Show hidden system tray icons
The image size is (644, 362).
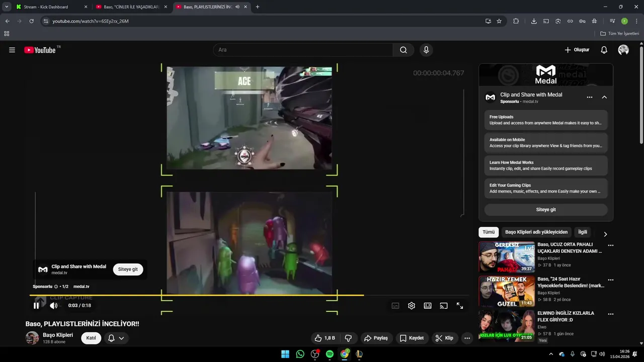(551, 354)
